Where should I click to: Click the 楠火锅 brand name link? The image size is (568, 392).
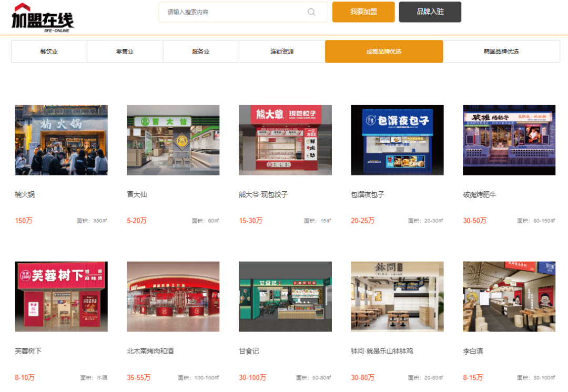pos(25,194)
